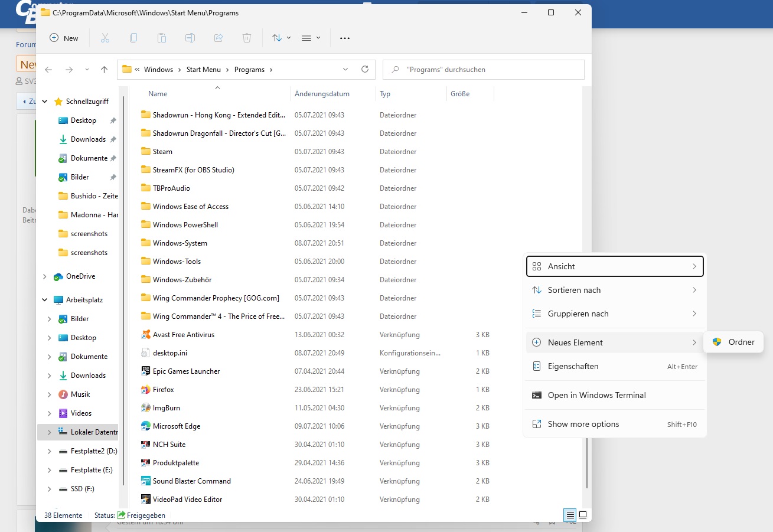773x532 pixels.
Task: Expand Videos under Arbeitsplatz
Action: pyautogui.click(x=50, y=413)
